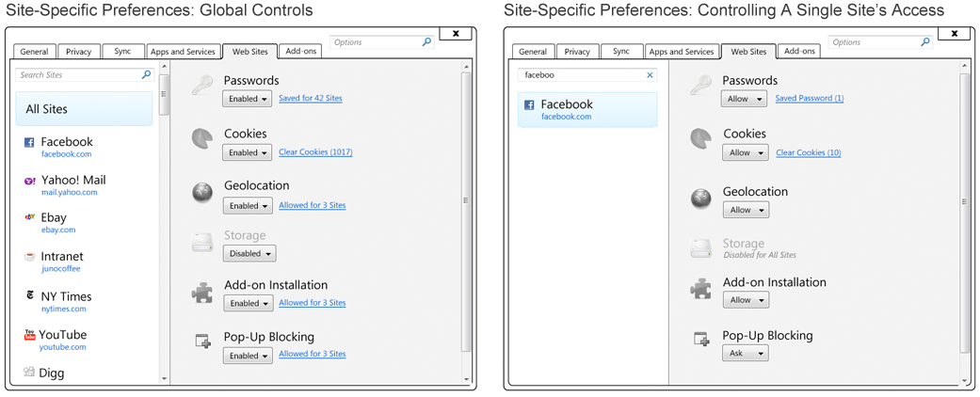The height and width of the screenshot is (397, 980).
Task: Select All Sites in the sites list
Action: coord(84,109)
